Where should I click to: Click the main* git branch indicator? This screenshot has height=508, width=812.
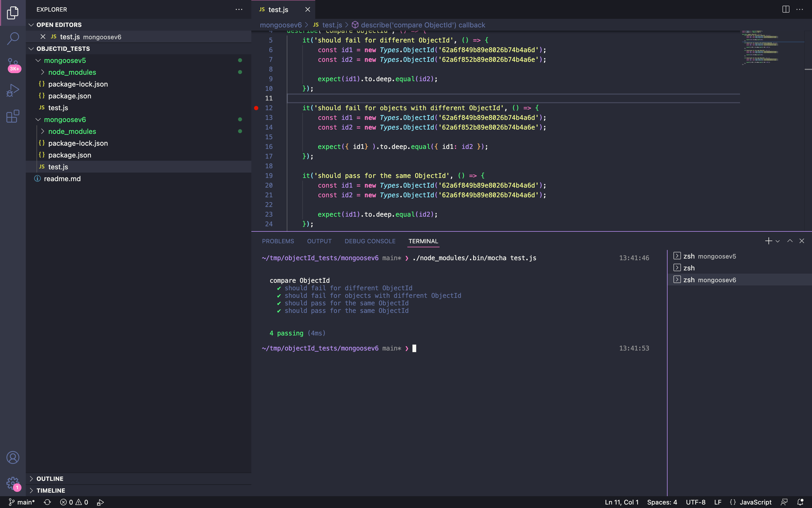pyautogui.click(x=21, y=502)
